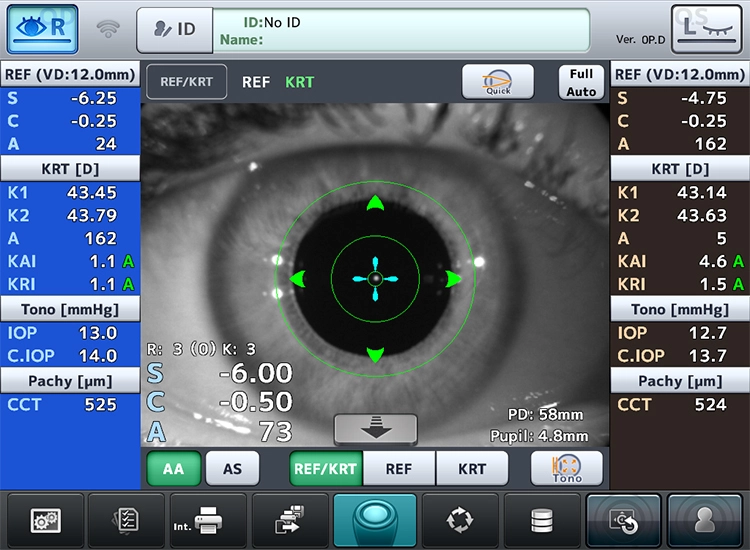Expand panel with the down arrow button
The height and width of the screenshot is (550, 750).
point(375,428)
